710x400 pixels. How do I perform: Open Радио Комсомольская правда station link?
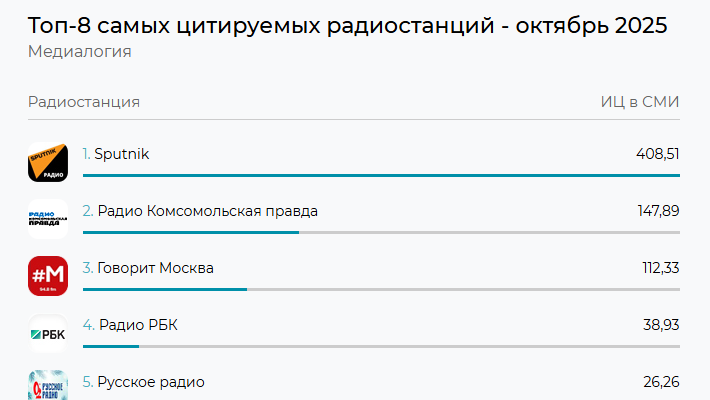[x=208, y=211]
